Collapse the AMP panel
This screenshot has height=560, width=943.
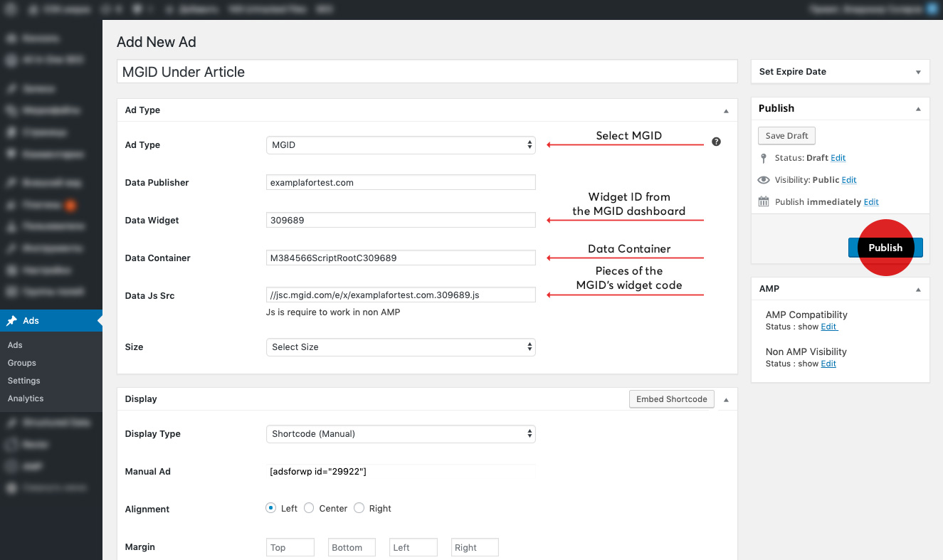tap(917, 289)
